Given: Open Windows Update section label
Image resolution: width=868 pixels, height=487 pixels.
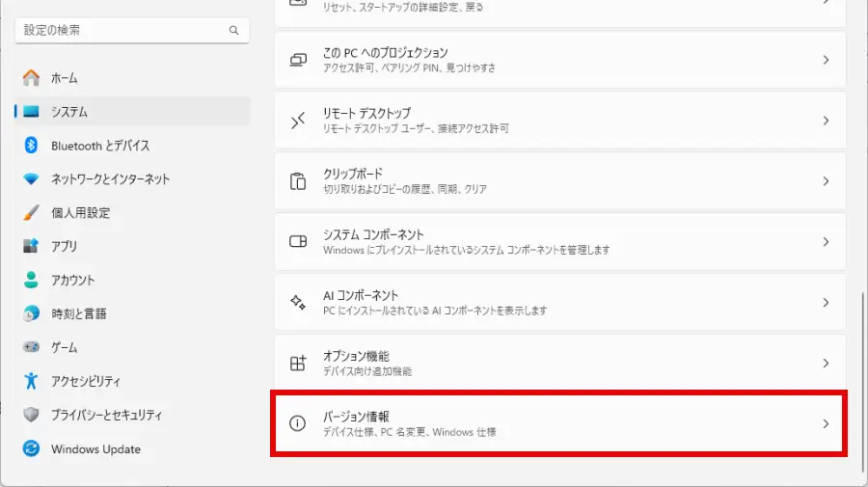Looking at the screenshot, I should click(95, 448).
